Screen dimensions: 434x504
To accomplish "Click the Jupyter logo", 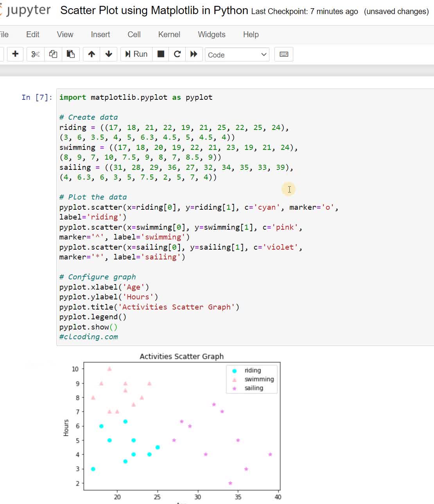I will coord(25,10).
